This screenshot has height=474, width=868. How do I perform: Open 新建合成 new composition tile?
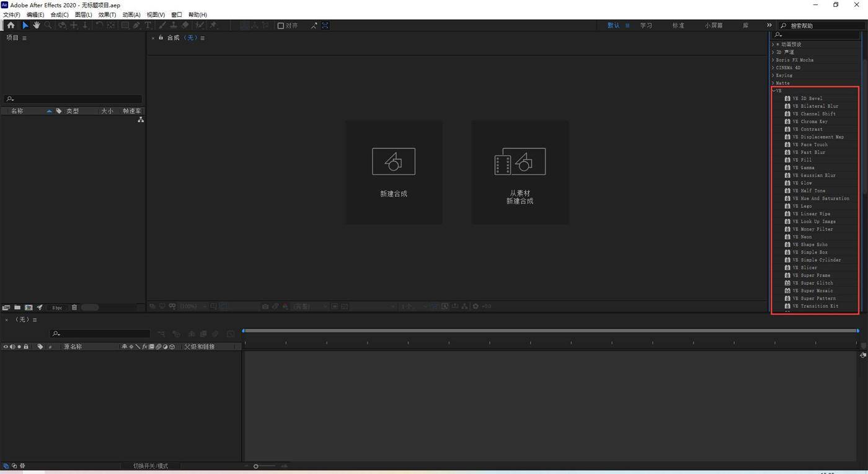394,172
